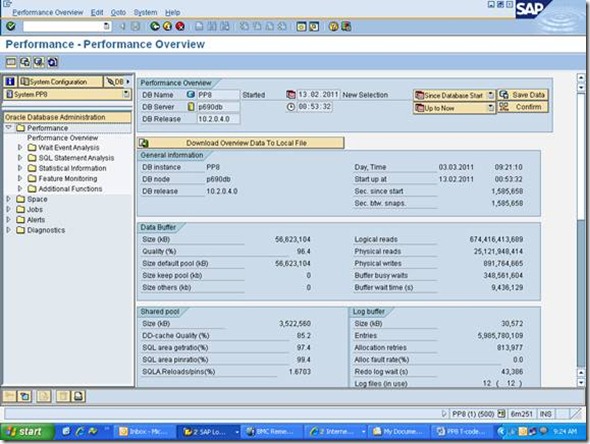Click the Next Page navigation icon
Screen dimensions: 590x444
click(x=269, y=26)
